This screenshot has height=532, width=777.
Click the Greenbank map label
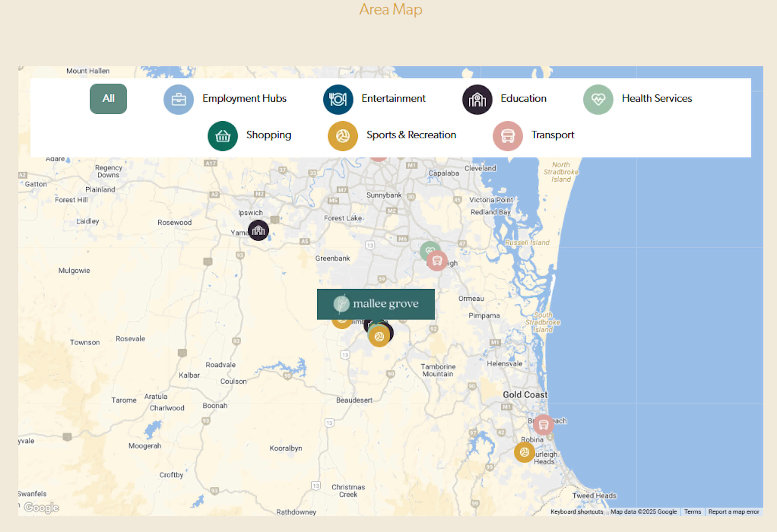332,258
